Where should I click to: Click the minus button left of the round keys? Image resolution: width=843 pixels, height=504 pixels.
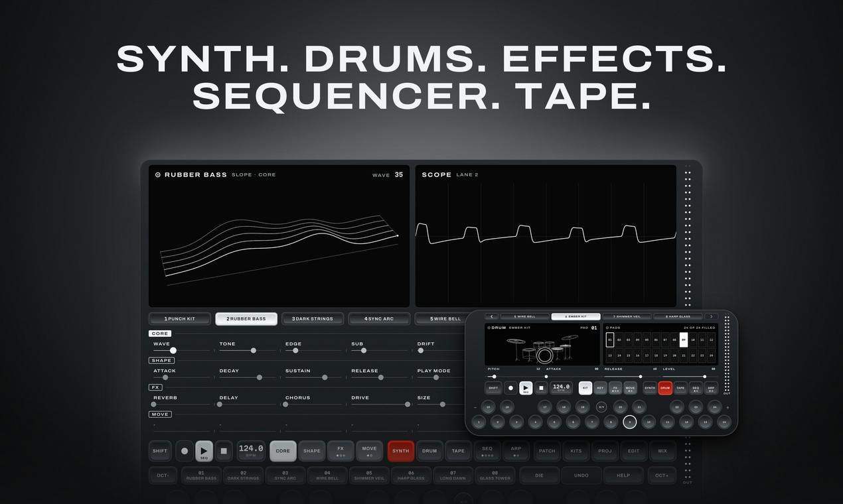point(475,408)
